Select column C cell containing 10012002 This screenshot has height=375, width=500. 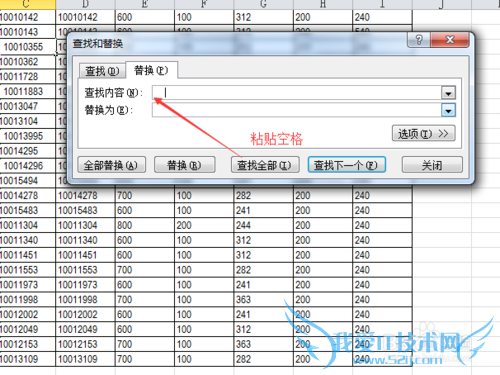click(x=28, y=314)
